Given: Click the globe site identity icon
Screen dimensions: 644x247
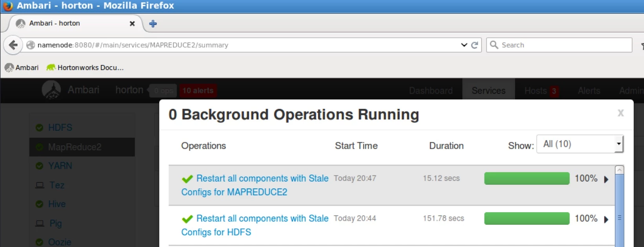Looking at the screenshot, I should click(x=31, y=45).
